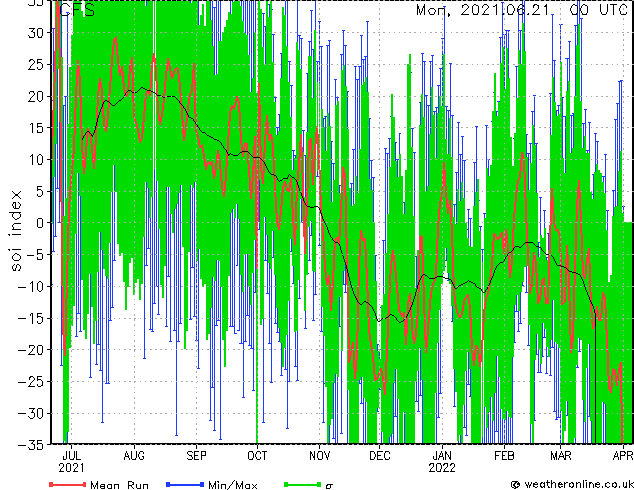This screenshot has height=490, width=634.
Task: Click the 'soi index' y-axis label
Action: 15,231
